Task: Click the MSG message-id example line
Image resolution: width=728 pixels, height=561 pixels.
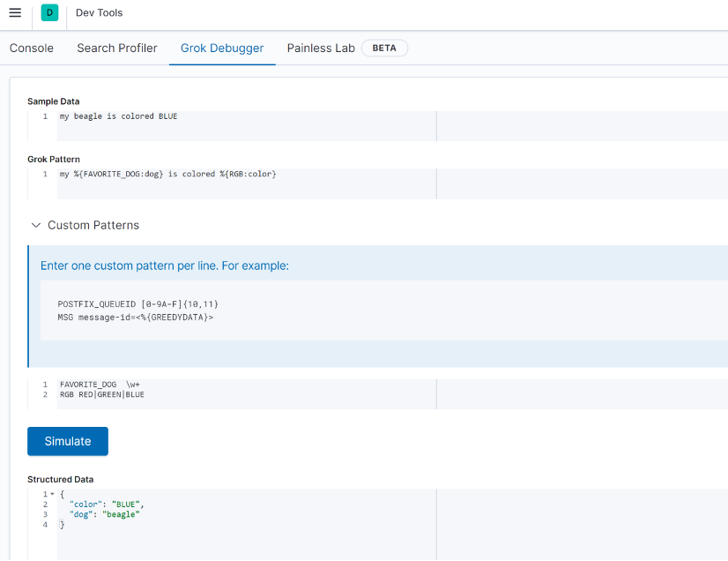Action: coord(136,317)
